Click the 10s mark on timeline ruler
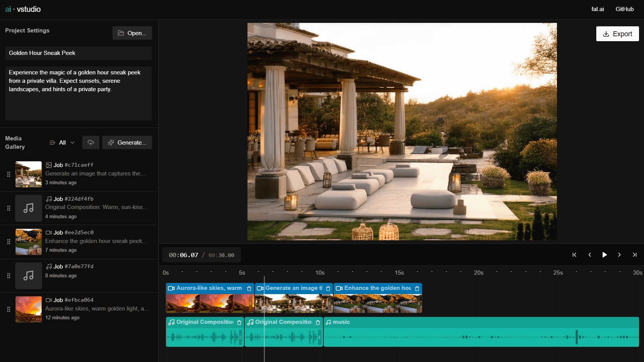The image size is (644, 362). [x=320, y=273]
